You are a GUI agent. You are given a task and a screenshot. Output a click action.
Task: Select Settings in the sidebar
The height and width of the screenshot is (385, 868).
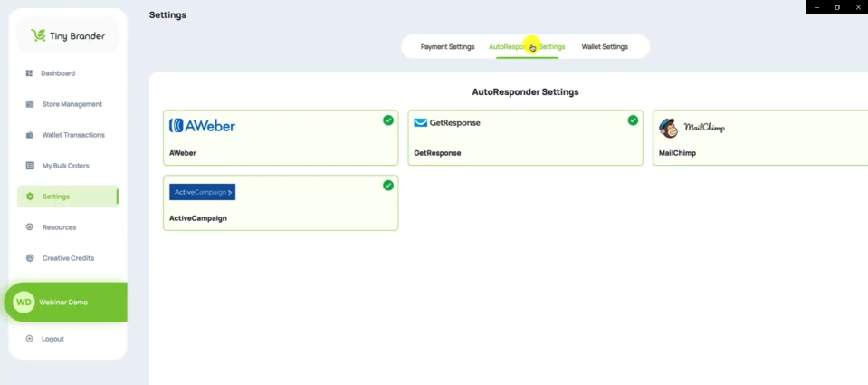click(68, 197)
